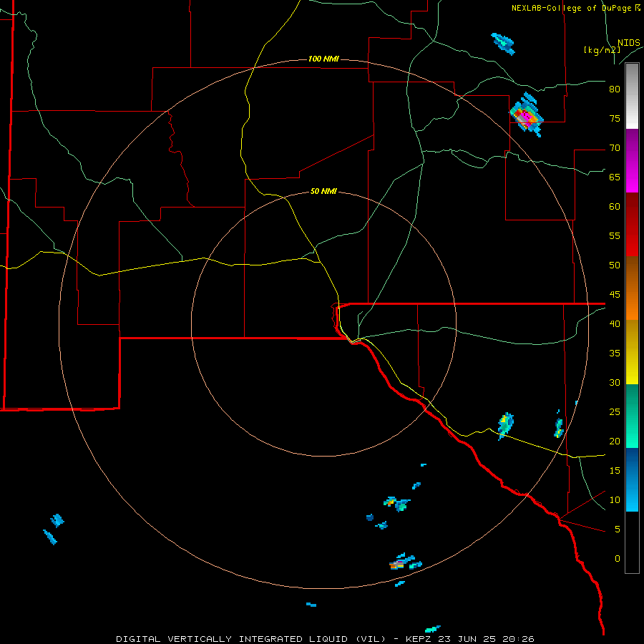Click the DIGITAL VERTICALLY INTEGRATED LIQUID (VIL) title
This screenshot has height=644, width=644.
tap(251, 639)
